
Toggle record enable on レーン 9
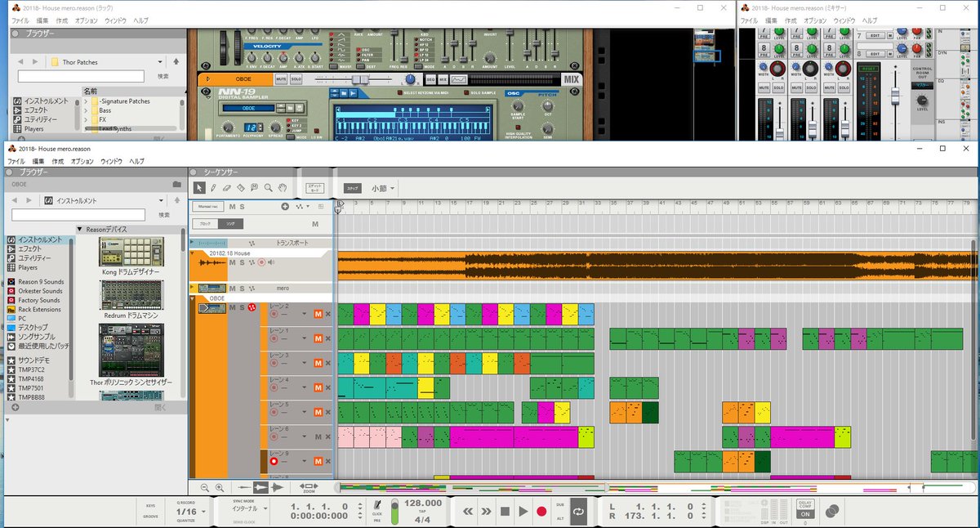click(x=274, y=462)
